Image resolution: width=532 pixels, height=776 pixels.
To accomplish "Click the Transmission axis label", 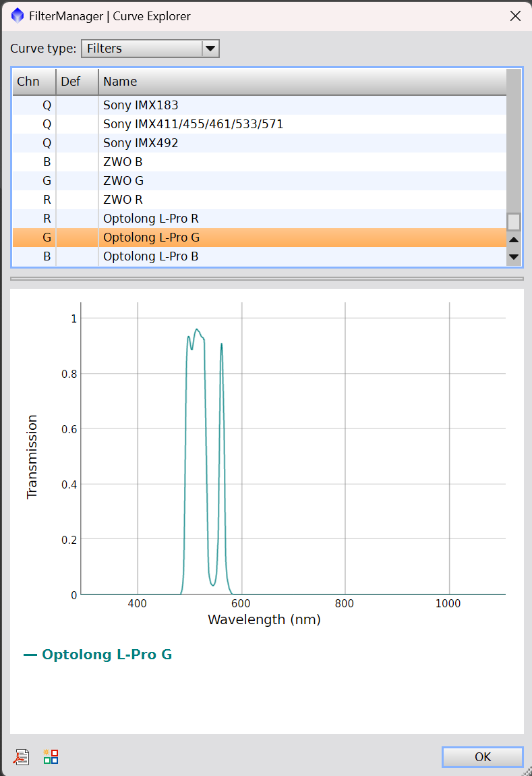I will point(32,457).
